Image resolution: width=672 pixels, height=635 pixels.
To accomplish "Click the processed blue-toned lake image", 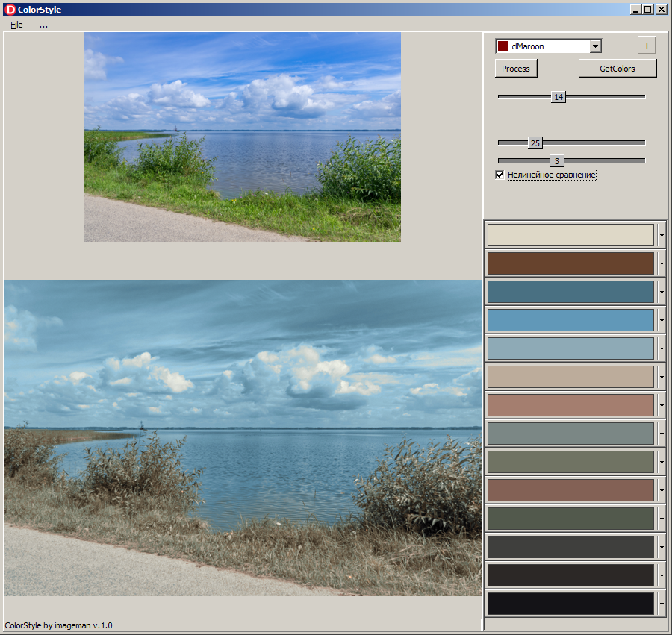I will (x=243, y=438).
